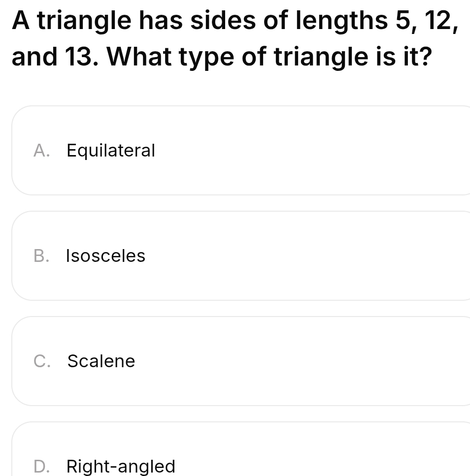Select answer option A Equilateral
This screenshot has width=470, height=476.
tap(241, 150)
